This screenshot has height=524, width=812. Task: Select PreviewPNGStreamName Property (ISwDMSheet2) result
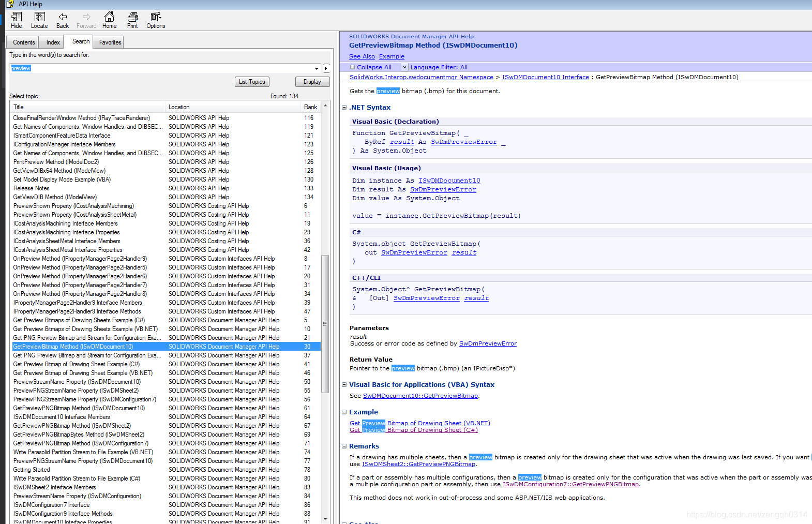tap(166, 391)
